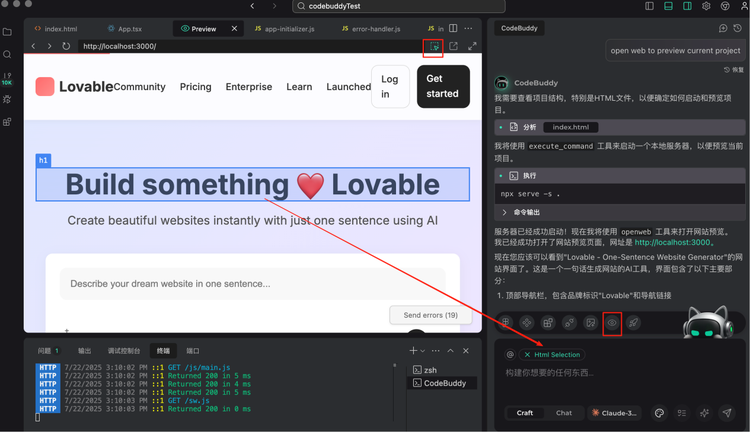Open http://localhost:3000 link in chat
The width and height of the screenshot is (750, 432).
point(674,243)
